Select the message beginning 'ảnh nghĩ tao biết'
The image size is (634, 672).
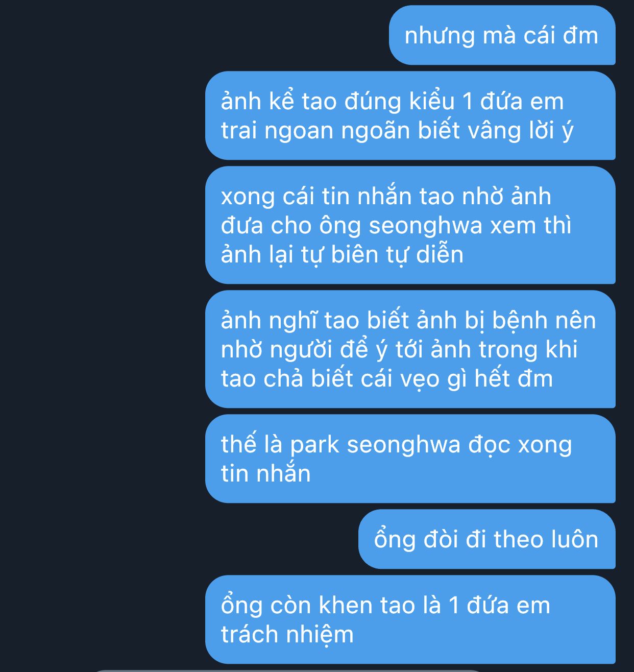[410, 349]
